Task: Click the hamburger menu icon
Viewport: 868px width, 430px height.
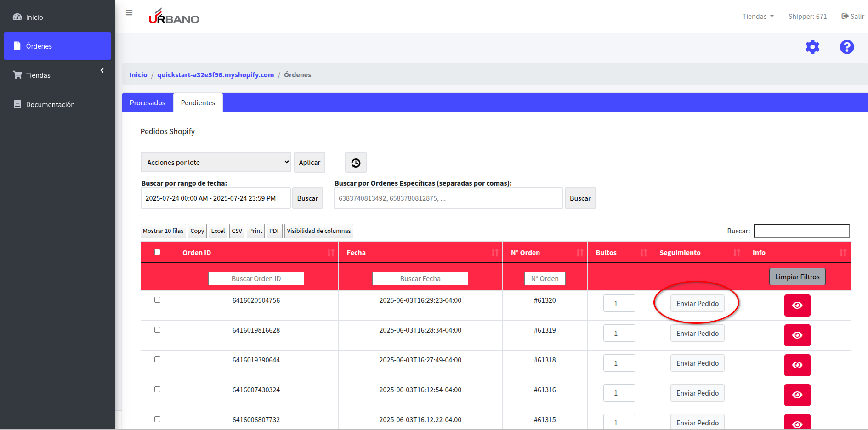Action: tap(129, 12)
